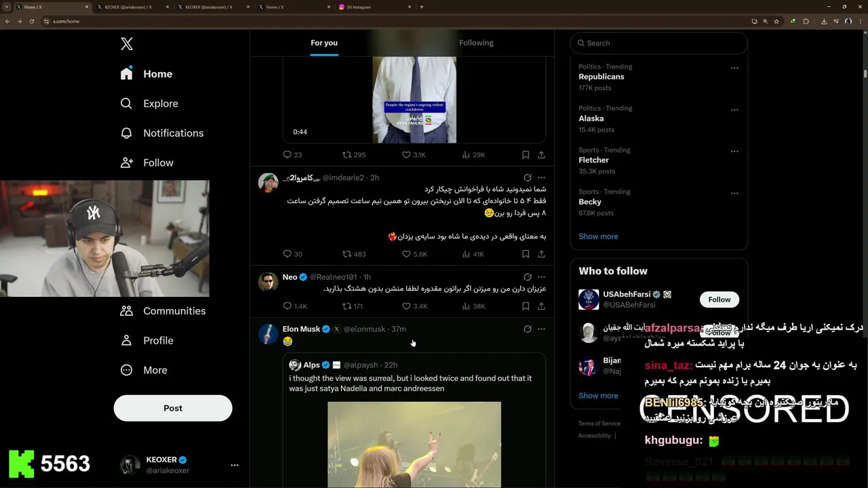868x488 pixels.
Task: Click Grok icon on Elon Musk's post
Action: pyautogui.click(x=527, y=329)
